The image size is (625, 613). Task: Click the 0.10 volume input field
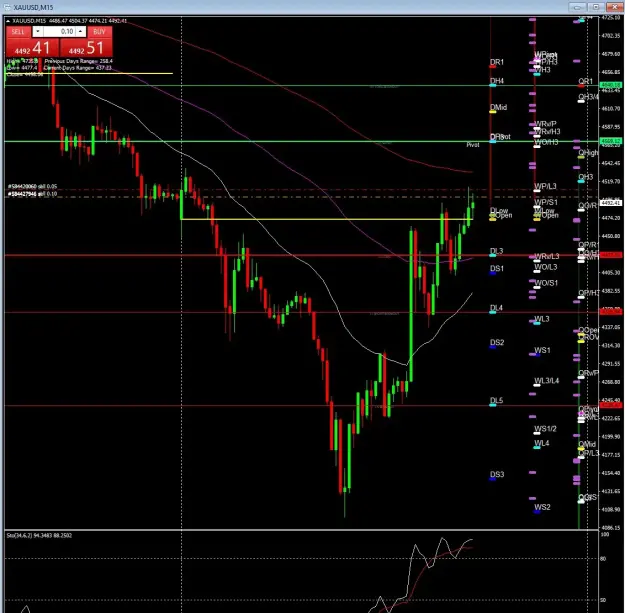click(x=59, y=31)
